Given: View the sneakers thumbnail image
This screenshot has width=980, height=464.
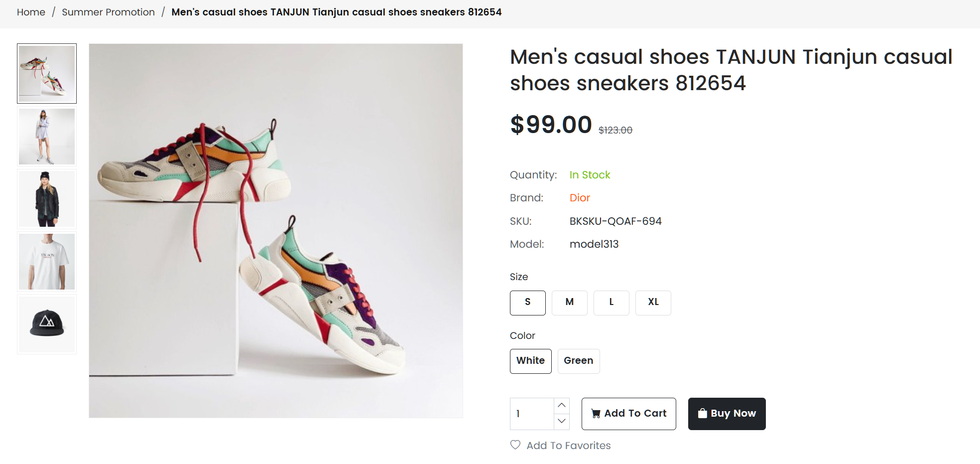Looking at the screenshot, I should [x=47, y=73].
